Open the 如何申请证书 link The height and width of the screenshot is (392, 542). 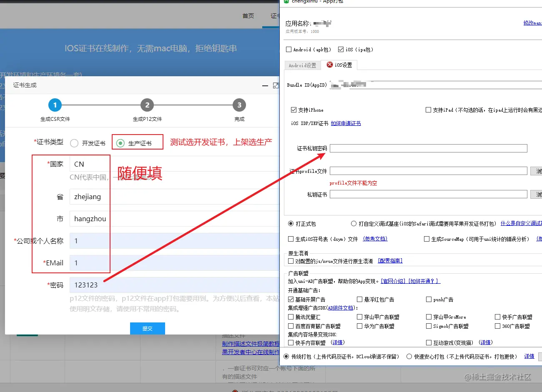pos(346,123)
